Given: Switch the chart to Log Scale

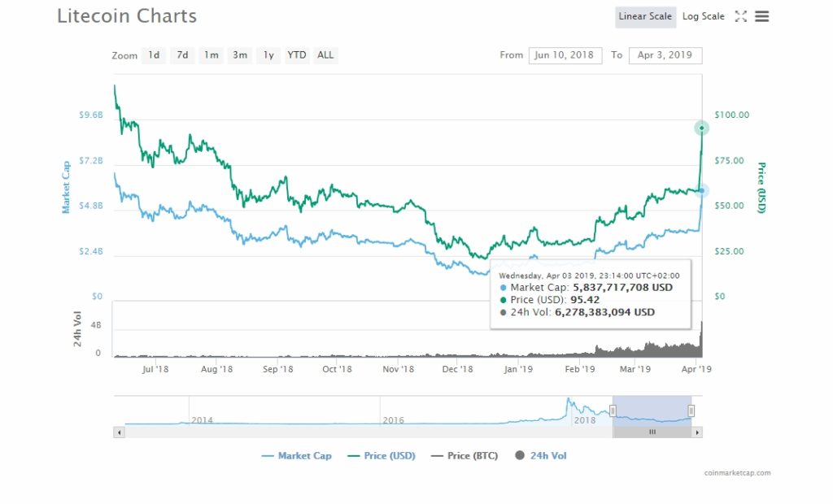Looking at the screenshot, I should click(x=703, y=15).
